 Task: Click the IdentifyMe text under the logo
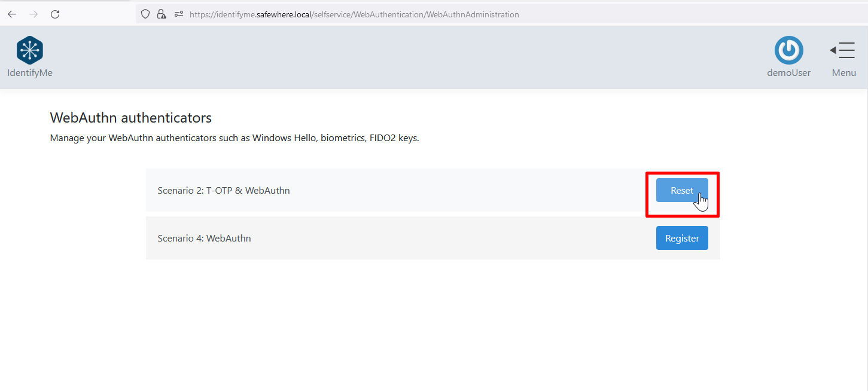[30, 73]
